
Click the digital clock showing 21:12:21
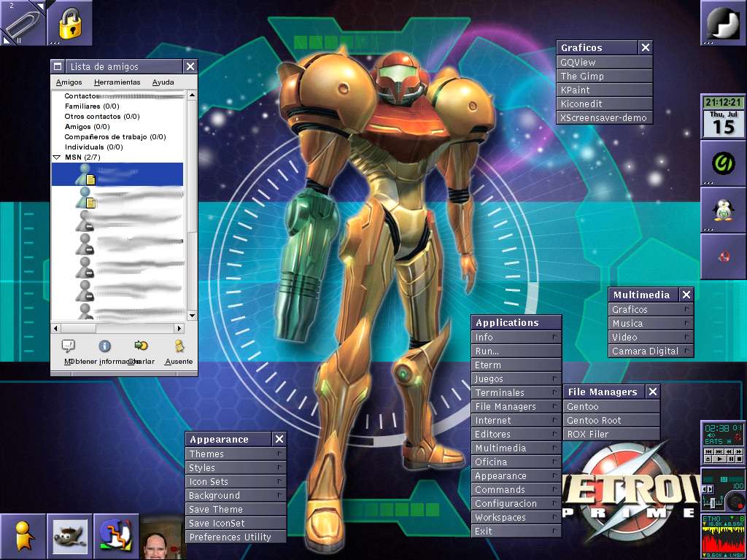click(723, 102)
